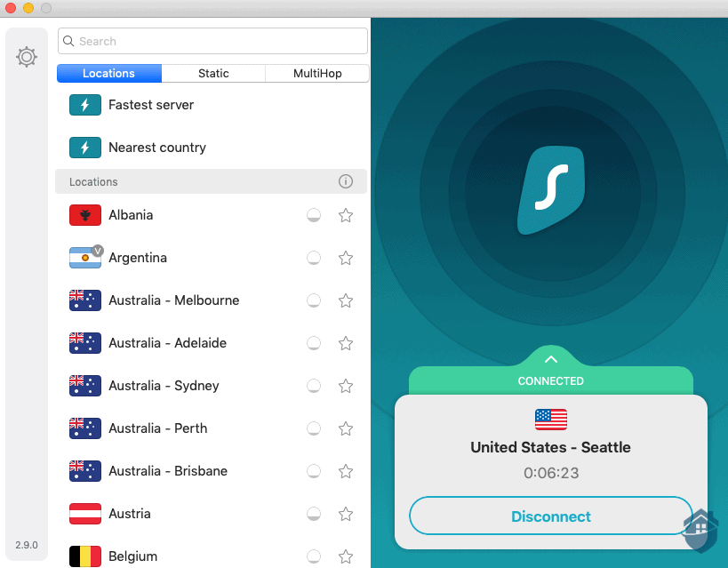
Task: Select Australia - Brisbane location
Action: pyautogui.click(x=212, y=471)
